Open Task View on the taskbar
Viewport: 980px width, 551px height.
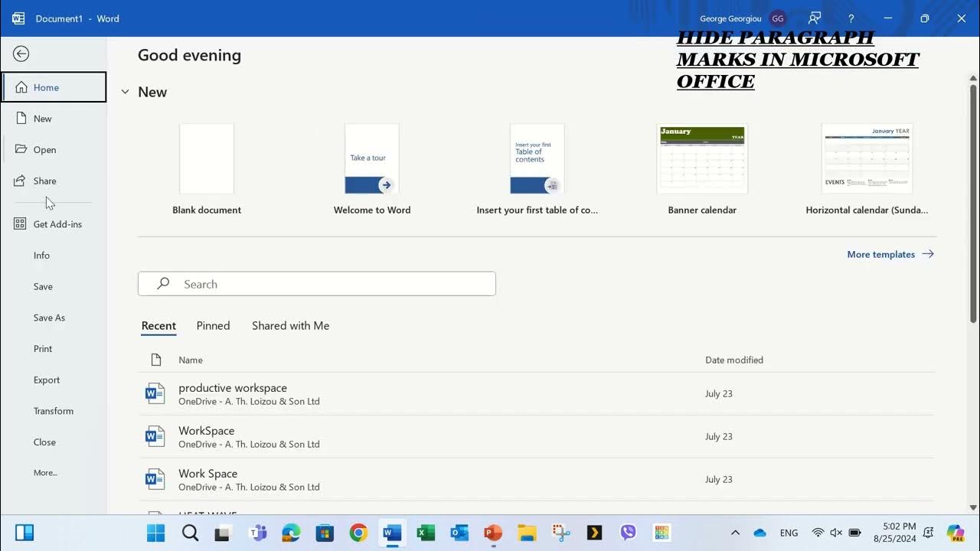[223, 533]
